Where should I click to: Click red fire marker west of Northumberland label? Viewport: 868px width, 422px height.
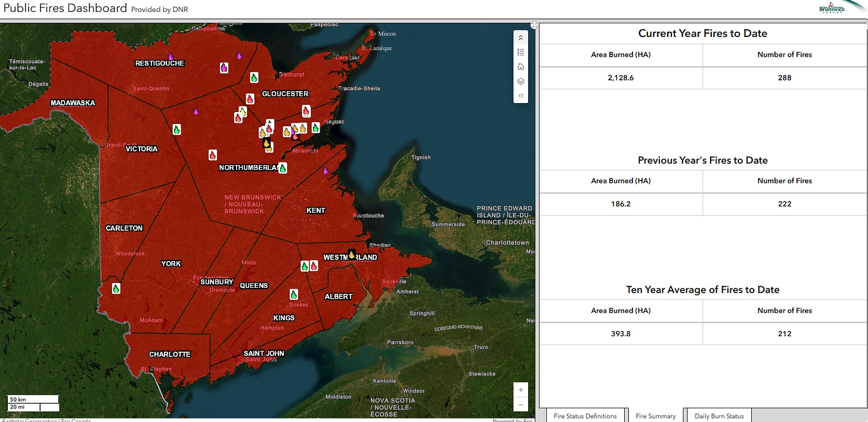click(x=212, y=155)
